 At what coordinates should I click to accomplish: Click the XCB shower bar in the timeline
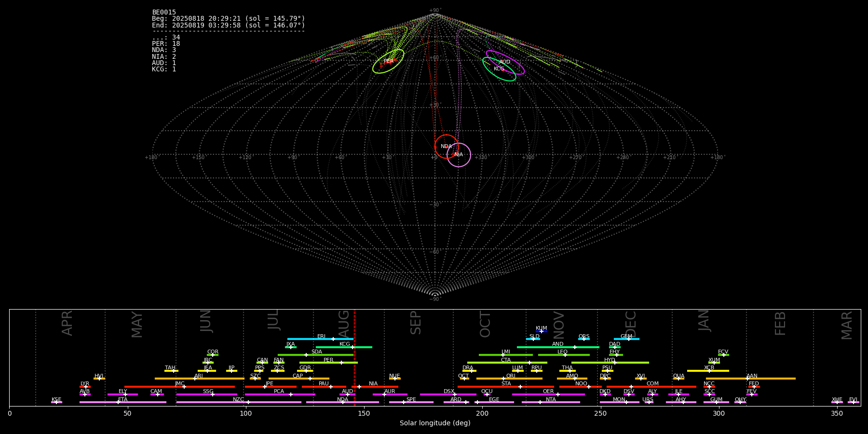point(708,371)
